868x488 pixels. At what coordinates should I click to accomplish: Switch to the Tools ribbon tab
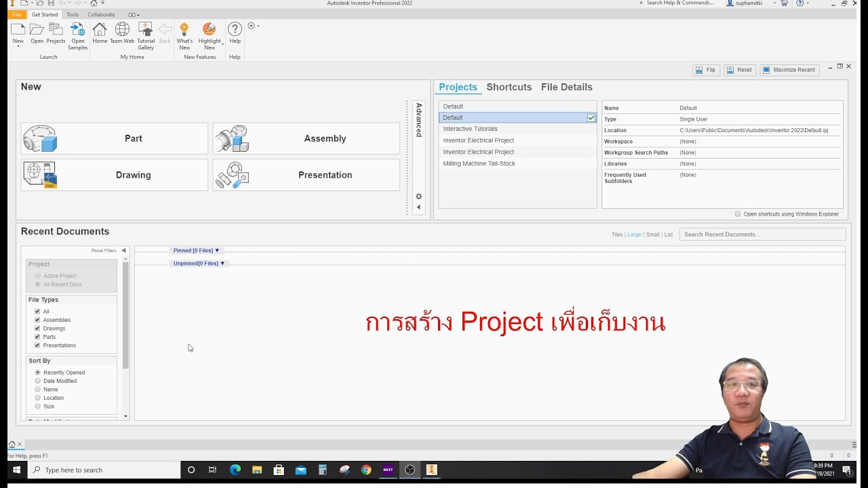pos(73,14)
